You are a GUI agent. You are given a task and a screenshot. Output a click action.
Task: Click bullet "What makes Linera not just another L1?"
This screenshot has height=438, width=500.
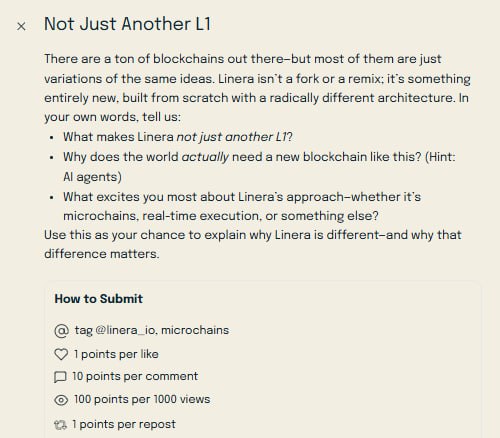click(178, 137)
